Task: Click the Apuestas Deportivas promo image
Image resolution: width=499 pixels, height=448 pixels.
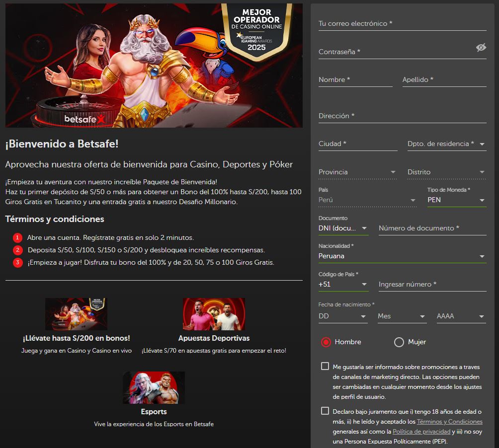Action: coord(214,314)
